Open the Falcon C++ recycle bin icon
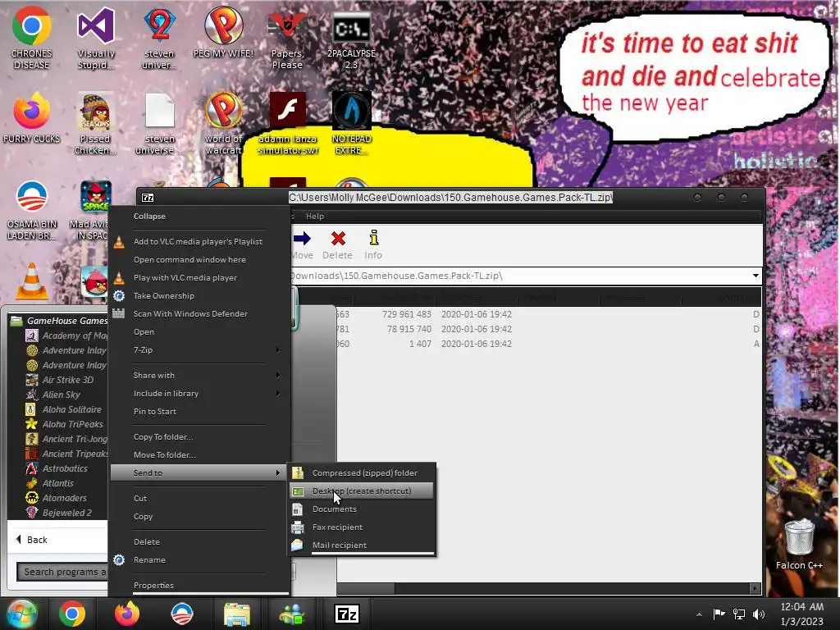Image resolution: width=840 pixels, height=630 pixels. coord(799,544)
